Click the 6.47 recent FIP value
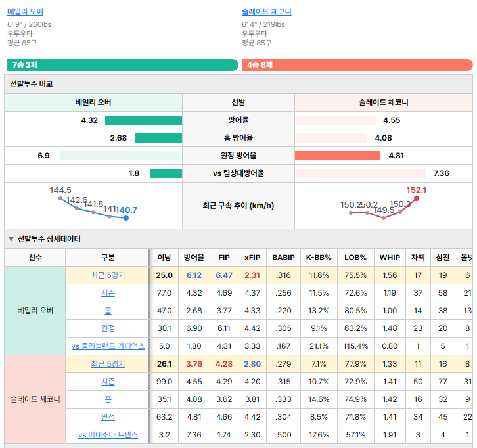This screenshot has width=477, height=448. [x=224, y=275]
